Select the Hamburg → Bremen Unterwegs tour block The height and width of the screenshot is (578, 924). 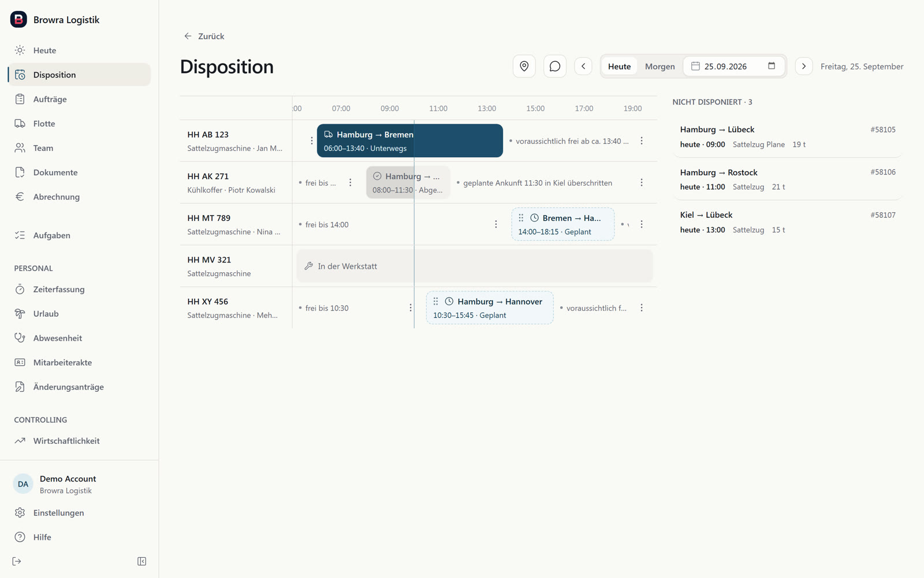click(x=409, y=141)
